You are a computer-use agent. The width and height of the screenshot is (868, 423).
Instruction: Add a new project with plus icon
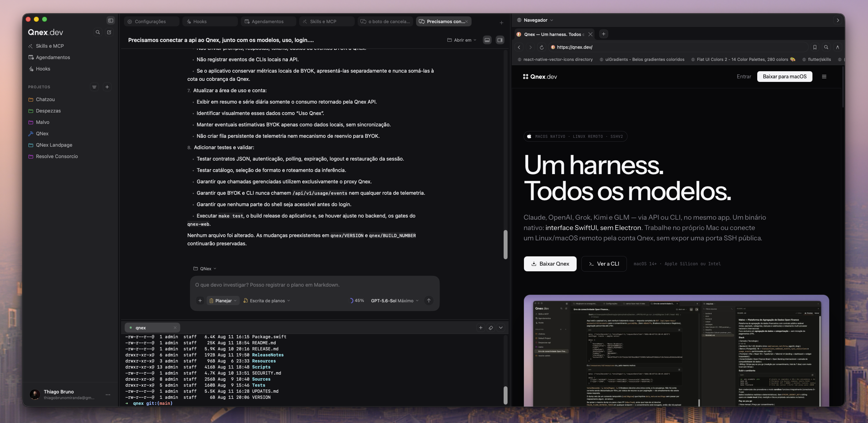pyautogui.click(x=107, y=87)
